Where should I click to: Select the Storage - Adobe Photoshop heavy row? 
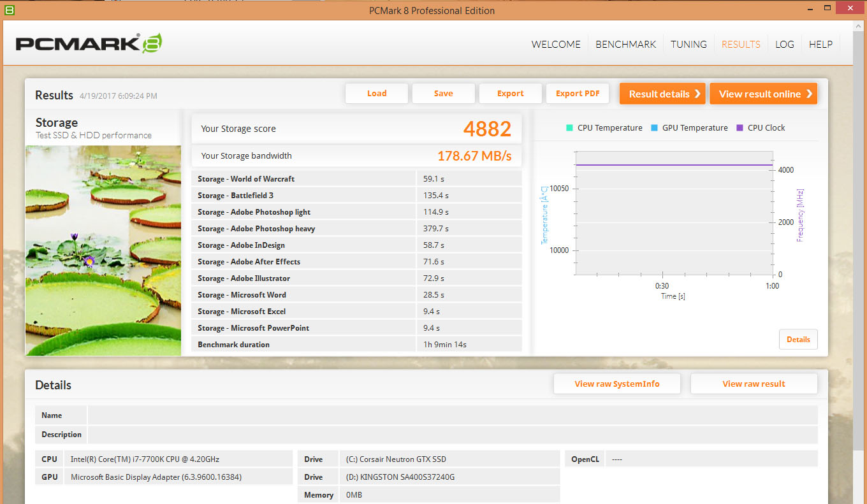(x=356, y=229)
